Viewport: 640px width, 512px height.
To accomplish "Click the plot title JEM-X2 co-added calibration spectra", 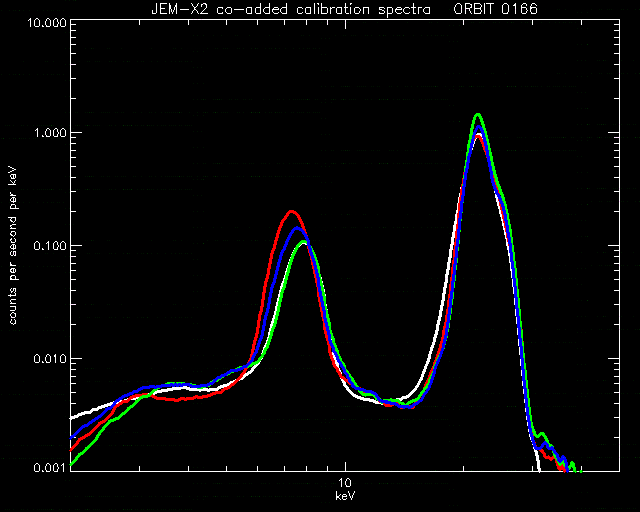I will click(x=291, y=9).
